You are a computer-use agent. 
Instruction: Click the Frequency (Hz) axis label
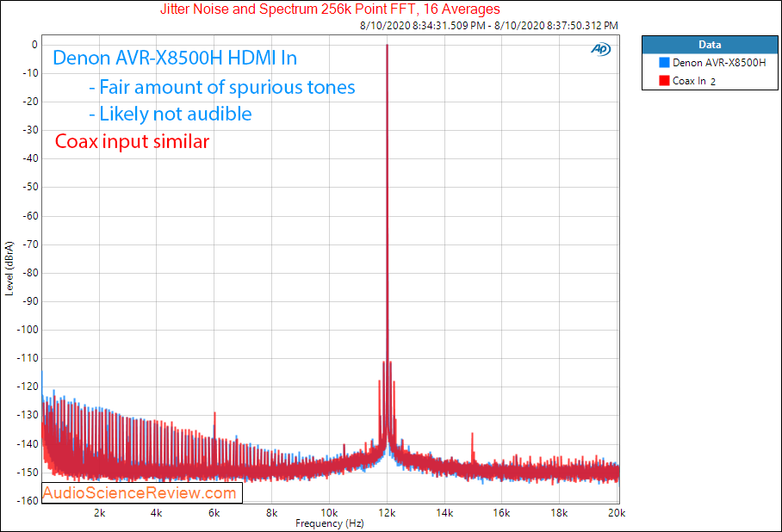(x=330, y=523)
